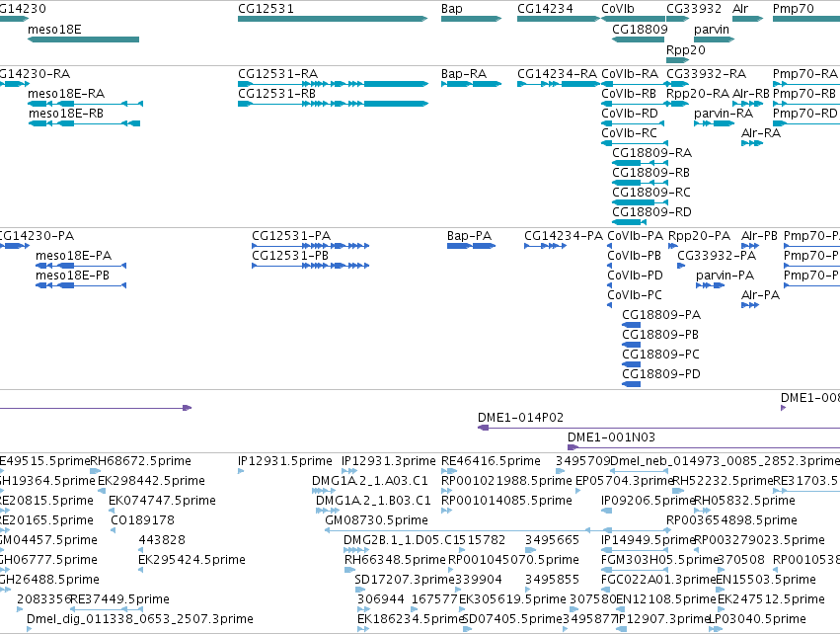Click transcript parvin-RA label

724,114
